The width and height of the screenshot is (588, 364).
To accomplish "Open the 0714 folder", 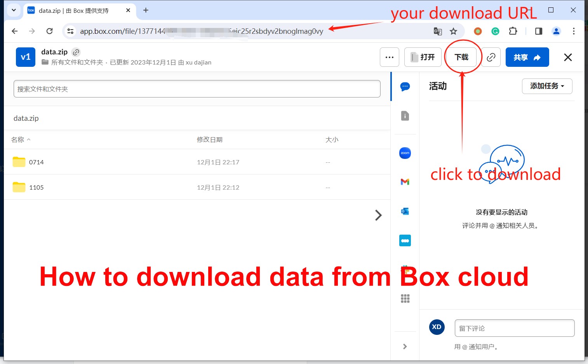I will pos(36,162).
